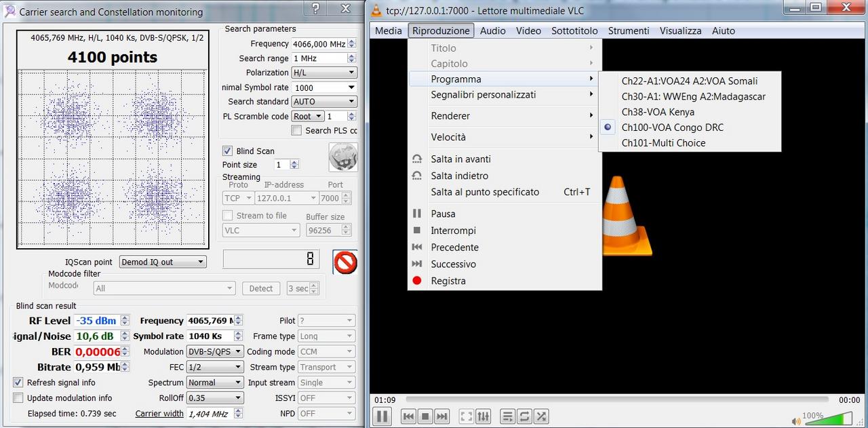Open VLC extended settings (equalizer) icon
This screenshot has width=868, height=428.
click(x=483, y=416)
